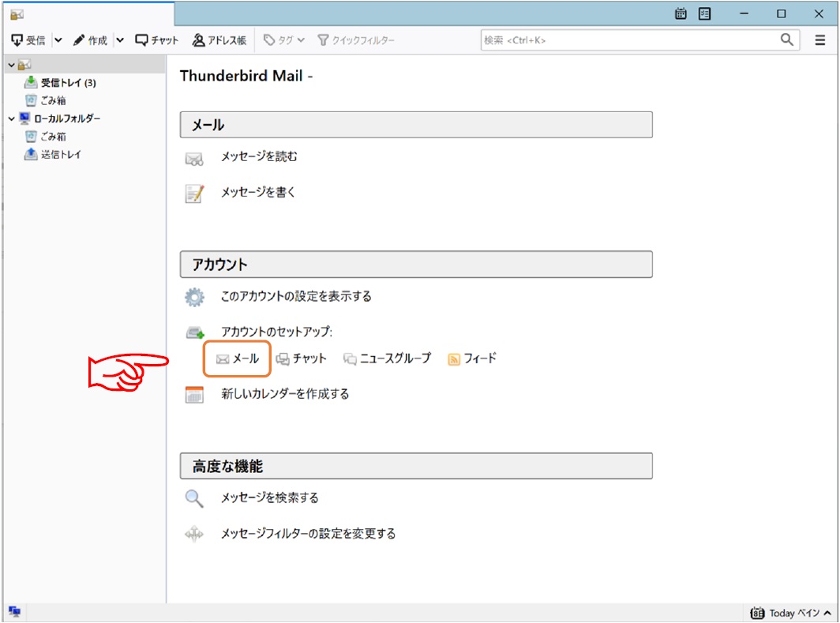Click the message filters arrows icon

(194, 534)
